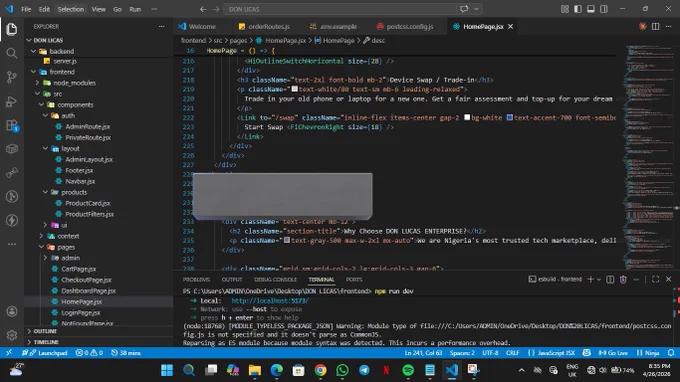
Task: Open remote window icon in status bar
Action: (9, 353)
